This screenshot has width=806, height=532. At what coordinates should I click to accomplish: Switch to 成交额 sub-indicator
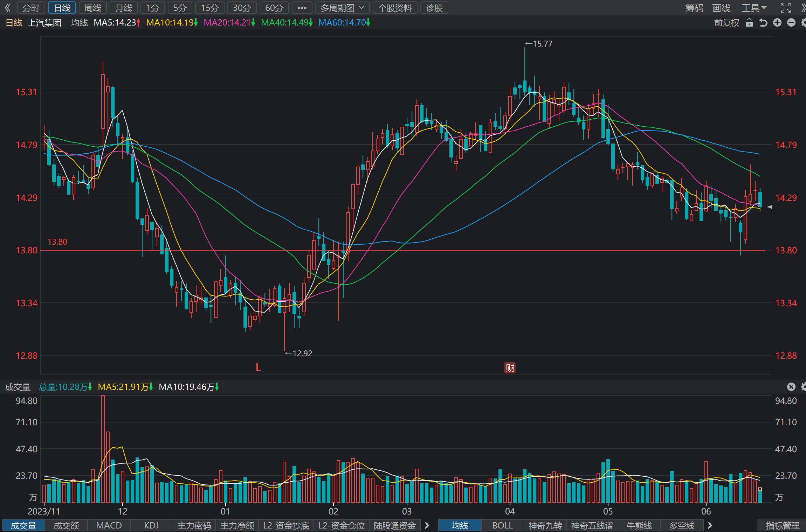tap(66, 525)
